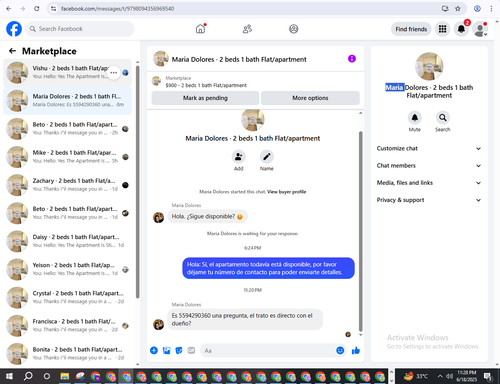
Task: Open Crystal conversation in chat list
Action: (67, 297)
